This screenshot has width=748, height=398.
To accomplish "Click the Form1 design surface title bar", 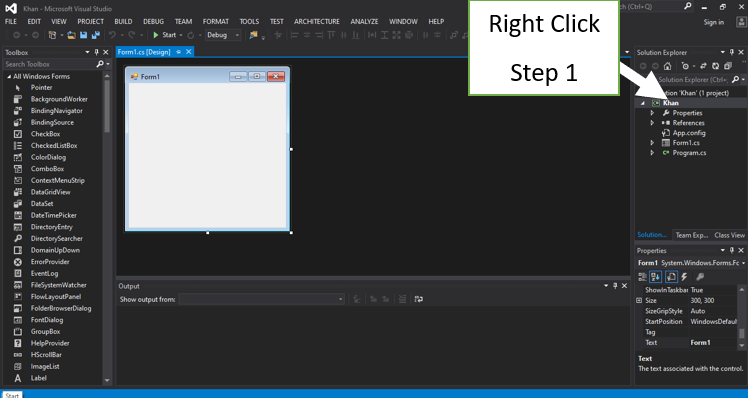I will coord(208,76).
